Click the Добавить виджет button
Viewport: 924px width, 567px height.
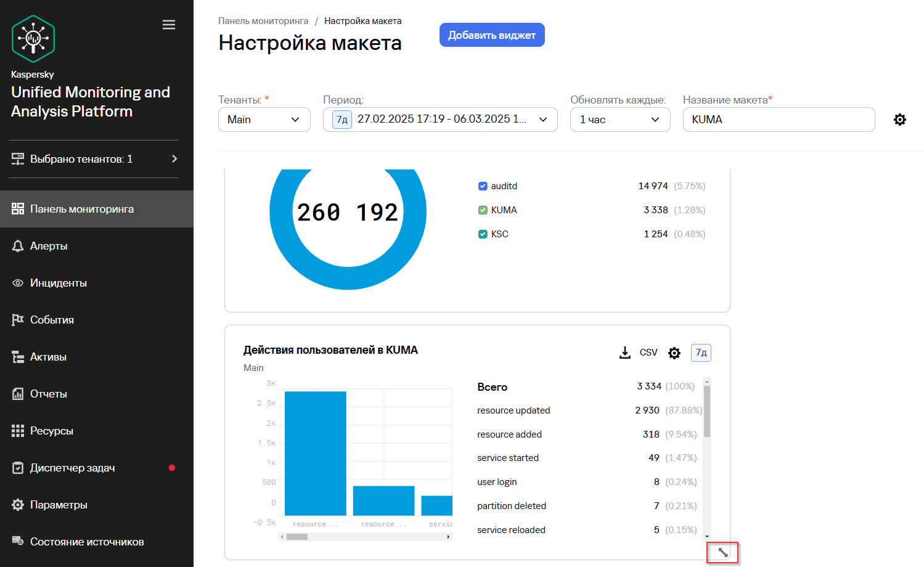[x=492, y=35]
